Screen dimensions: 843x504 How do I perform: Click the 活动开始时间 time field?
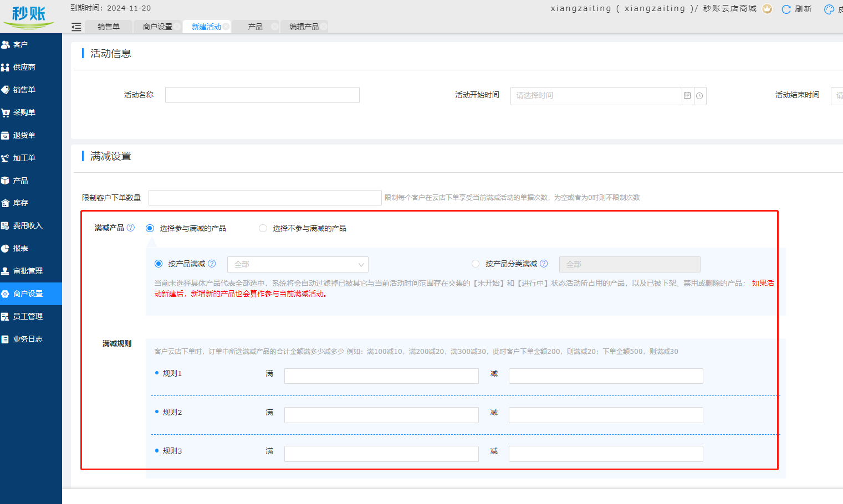coord(596,96)
